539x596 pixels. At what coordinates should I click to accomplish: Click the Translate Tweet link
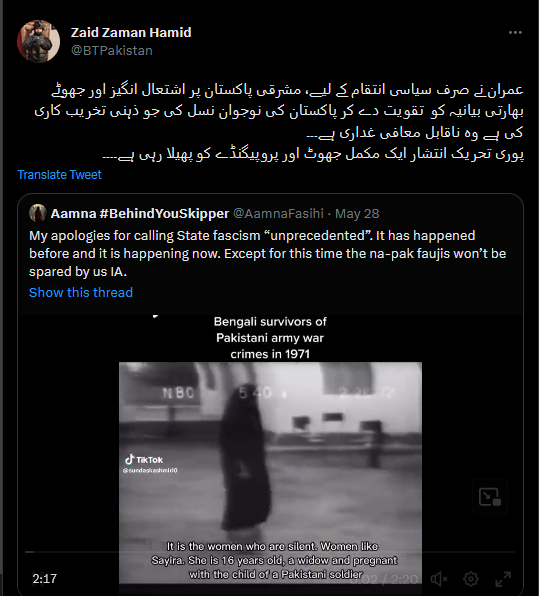(59, 174)
